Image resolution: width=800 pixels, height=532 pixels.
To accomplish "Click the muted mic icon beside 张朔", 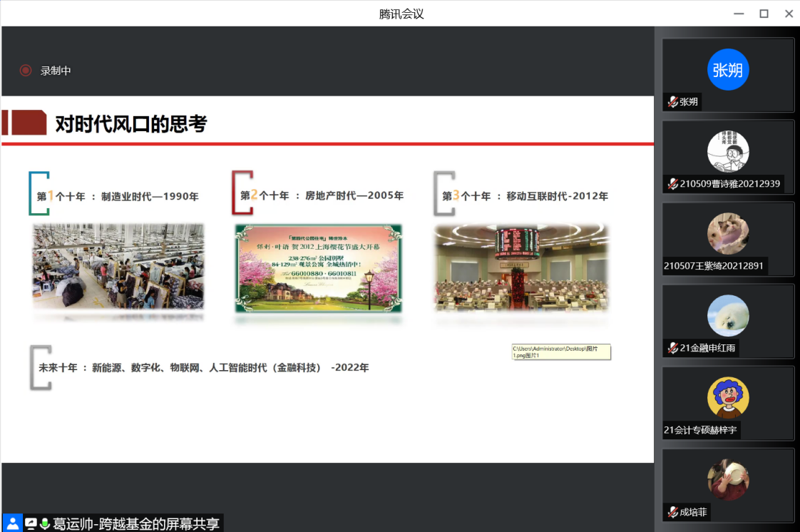I will coord(672,102).
